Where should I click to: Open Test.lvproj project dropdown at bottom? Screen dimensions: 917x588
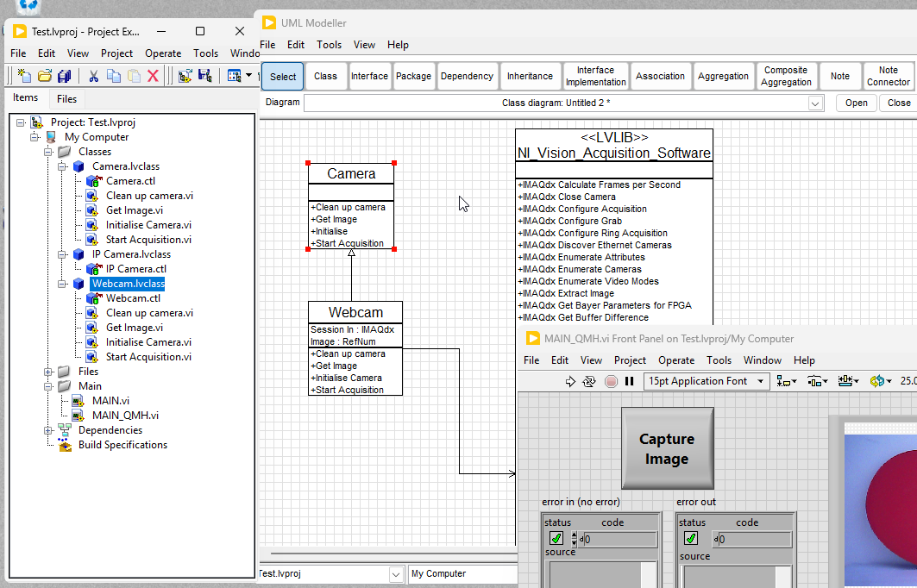click(x=396, y=574)
